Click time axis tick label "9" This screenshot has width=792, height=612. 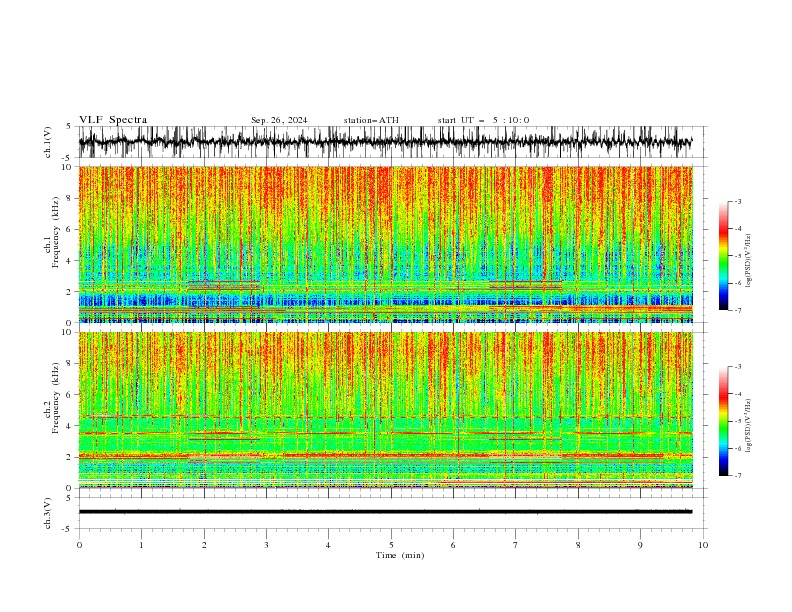pyautogui.click(x=640, y=545)
